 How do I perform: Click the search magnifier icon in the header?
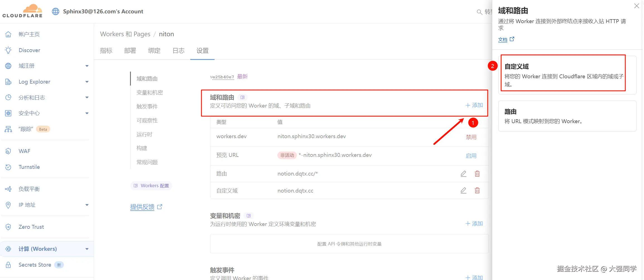[479, 12]
